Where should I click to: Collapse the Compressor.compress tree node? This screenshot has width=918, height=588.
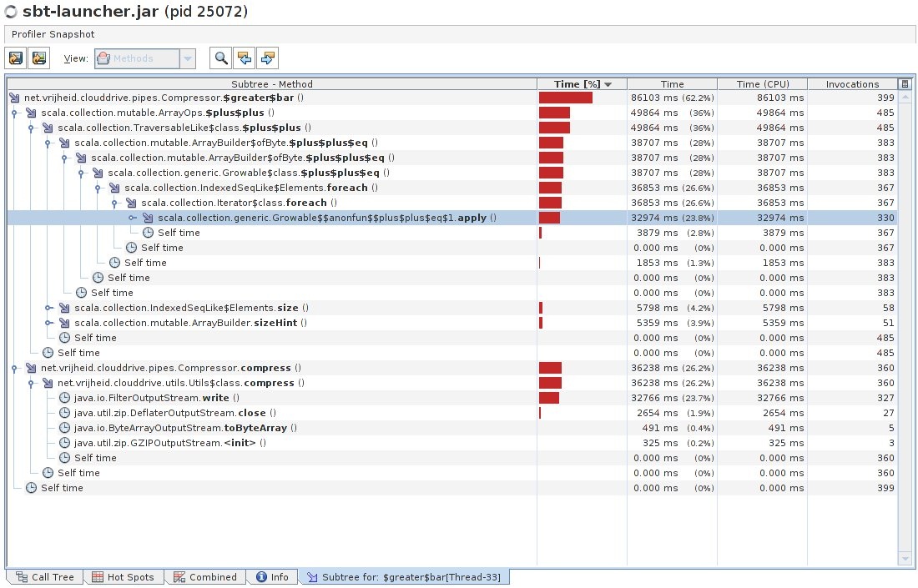click(x=14, y=368)
